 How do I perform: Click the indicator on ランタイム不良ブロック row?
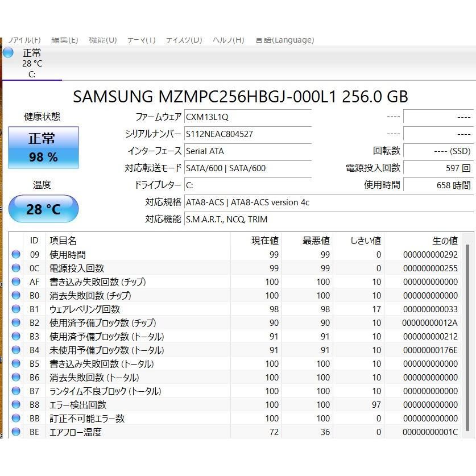coord(16,391)
